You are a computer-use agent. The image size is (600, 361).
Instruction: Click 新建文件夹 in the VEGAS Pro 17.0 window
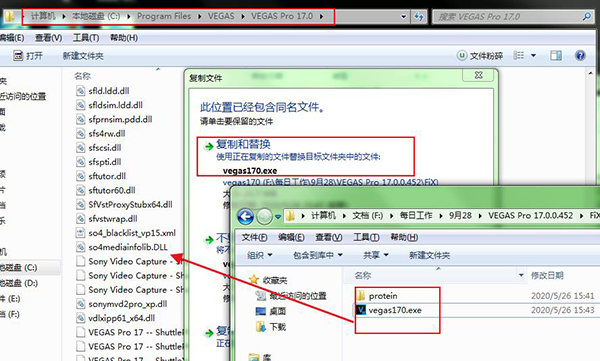(83, 56)
